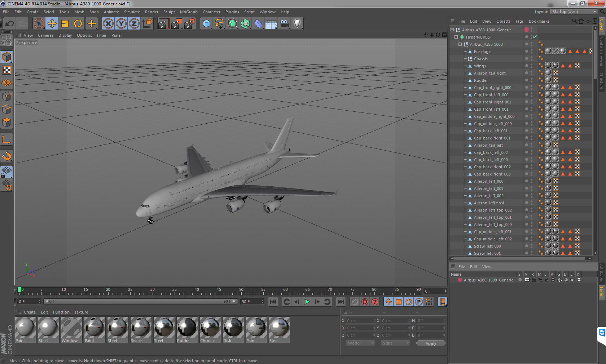The image size is (606, 364).
Task: Add a camera object
Action: 284,24
